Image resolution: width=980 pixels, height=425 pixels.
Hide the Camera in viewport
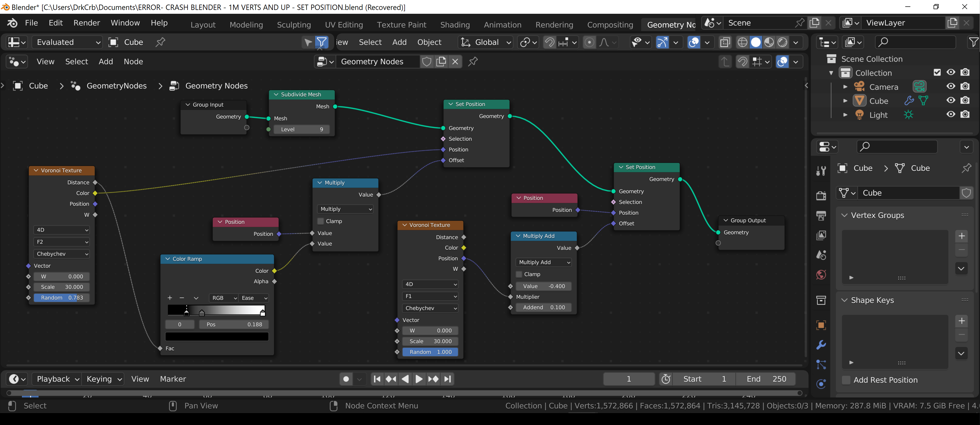click(x=951, y=86)
